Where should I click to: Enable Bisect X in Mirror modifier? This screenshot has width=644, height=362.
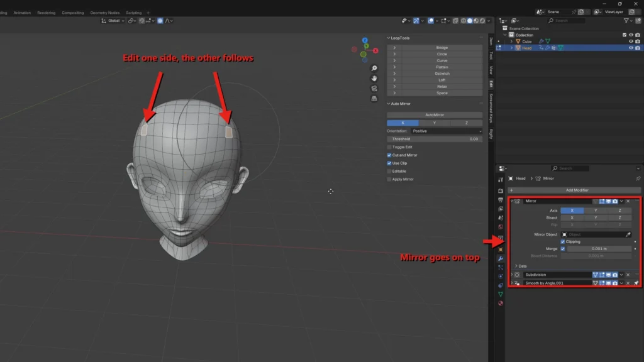coord(572,217)
